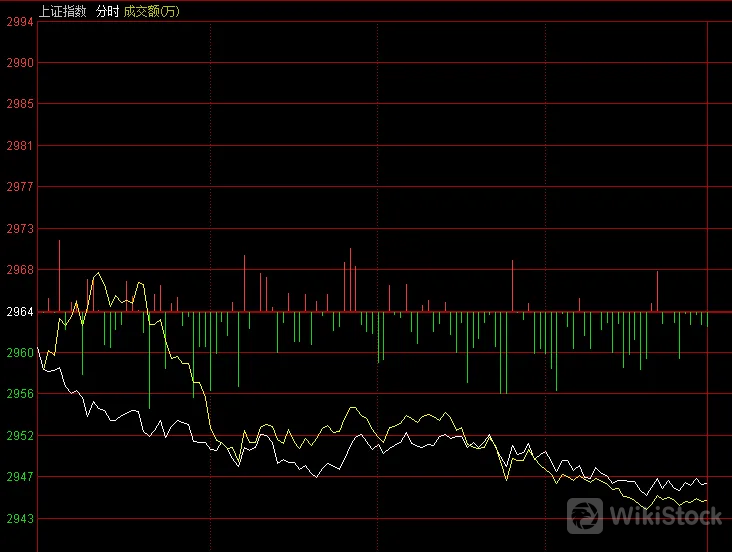Select the 2968 price axis label
This screenshot has width=732, height=552.
point(18,270)
